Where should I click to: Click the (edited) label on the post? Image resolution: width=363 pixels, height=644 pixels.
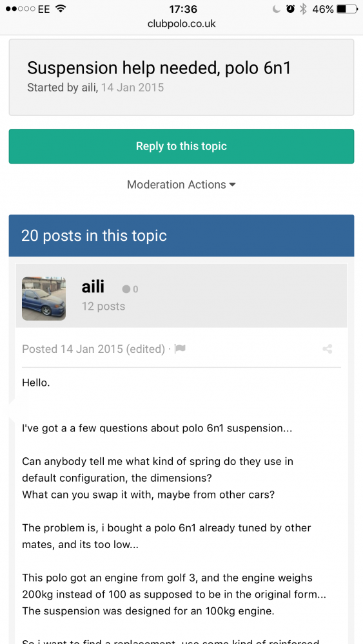point(146,349)
